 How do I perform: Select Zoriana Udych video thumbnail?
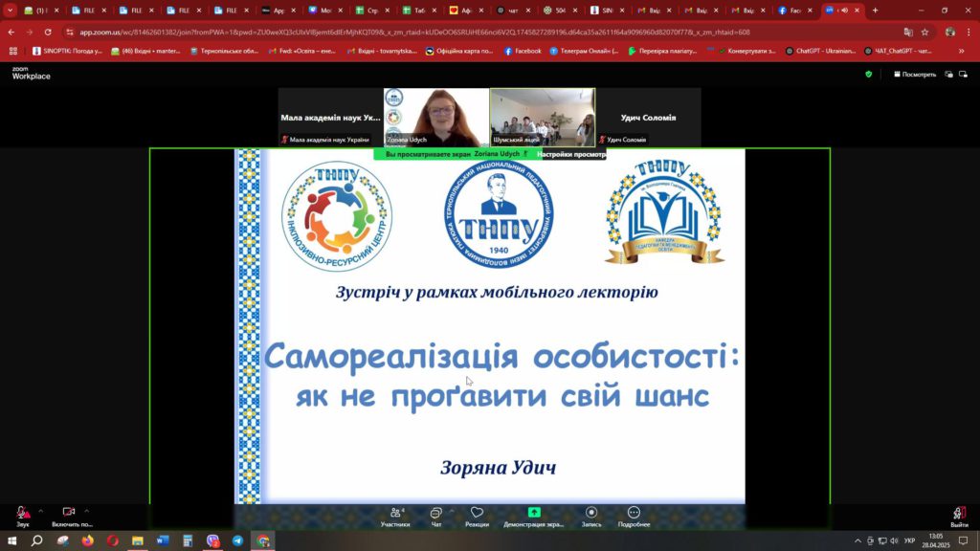click(x=436, y=118)
